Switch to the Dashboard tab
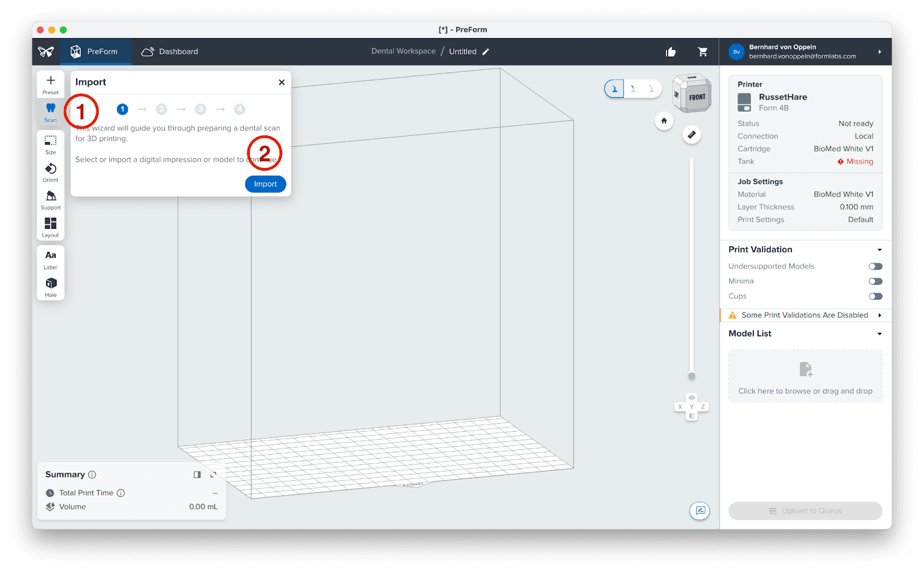 170,51
